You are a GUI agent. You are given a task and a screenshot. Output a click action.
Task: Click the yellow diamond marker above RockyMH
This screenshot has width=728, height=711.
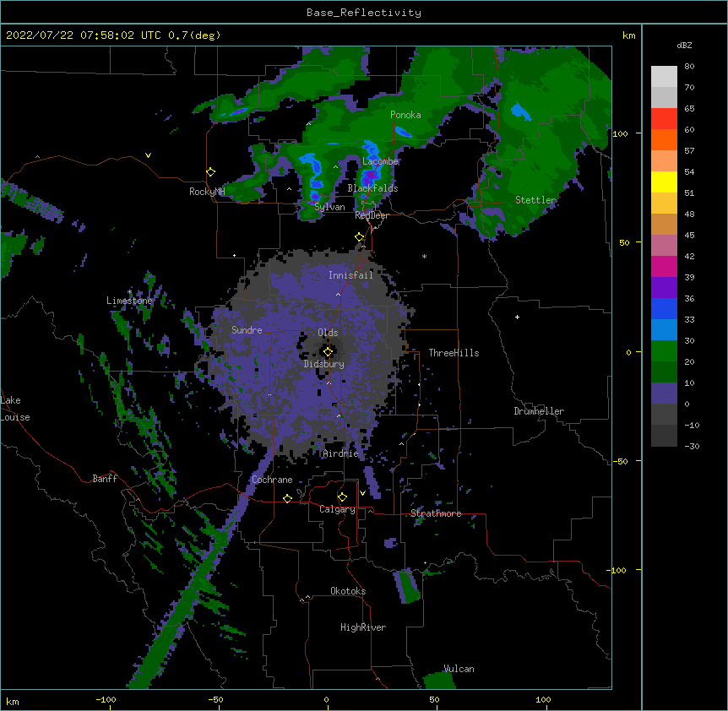pos(210,172)
